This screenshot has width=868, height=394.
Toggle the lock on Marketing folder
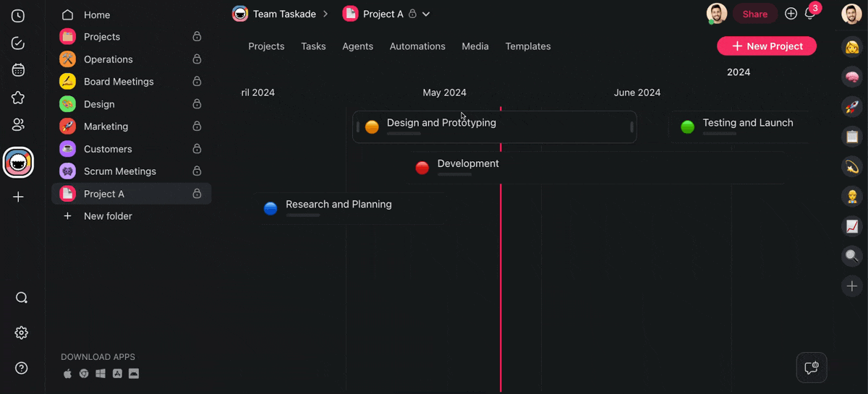pos(197,126)
